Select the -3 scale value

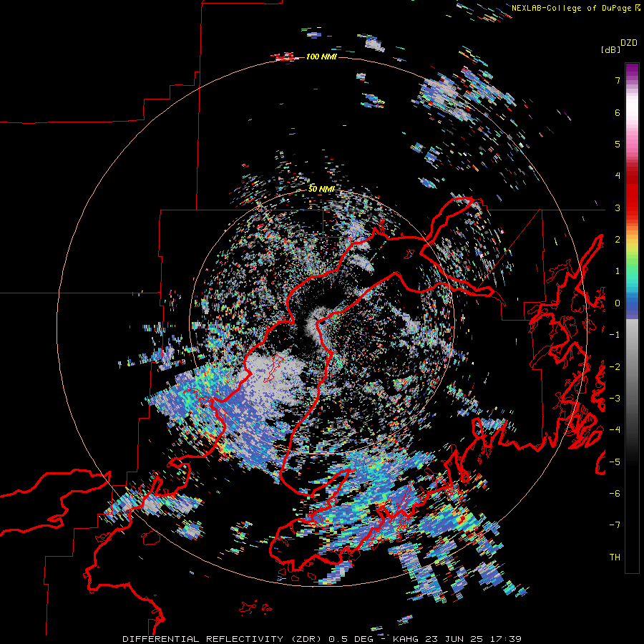pos(615,399)
